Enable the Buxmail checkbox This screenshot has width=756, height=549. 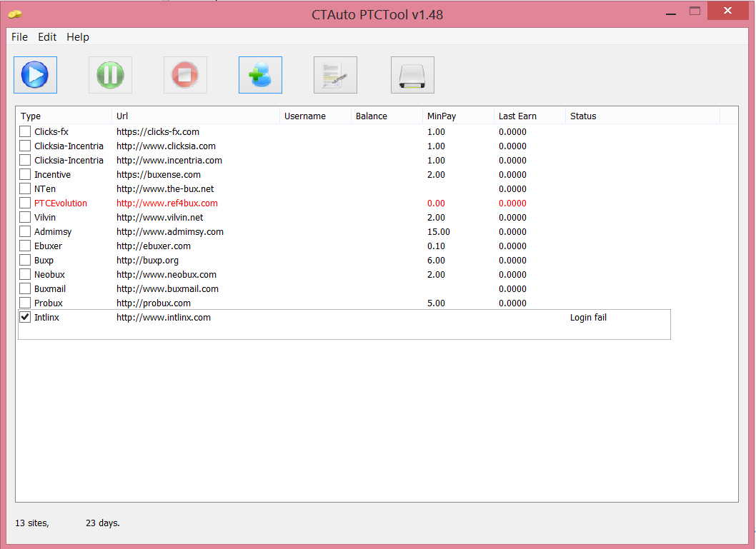[x=25, y=289]
